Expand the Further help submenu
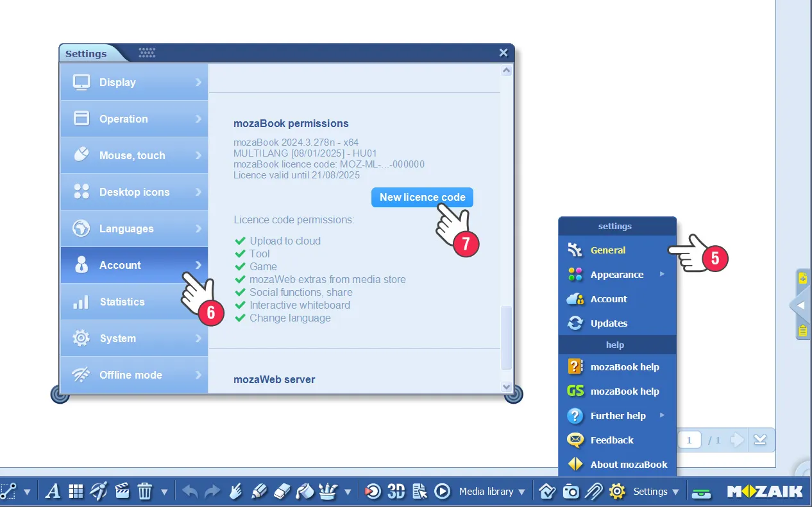The image size is (812, 507). pyautogui.click(x=618, y=416)
